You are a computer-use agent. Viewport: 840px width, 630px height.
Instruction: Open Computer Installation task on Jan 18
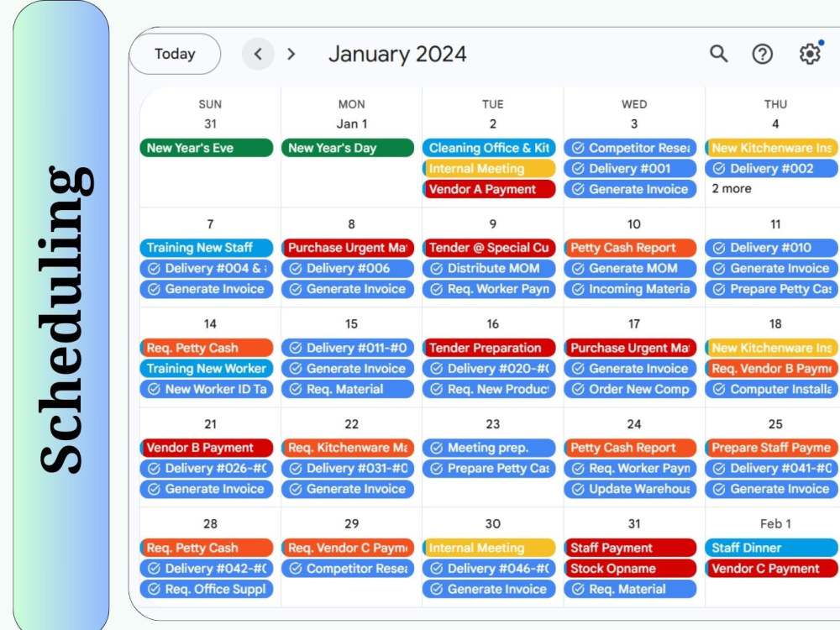click(x=772, y=390)
